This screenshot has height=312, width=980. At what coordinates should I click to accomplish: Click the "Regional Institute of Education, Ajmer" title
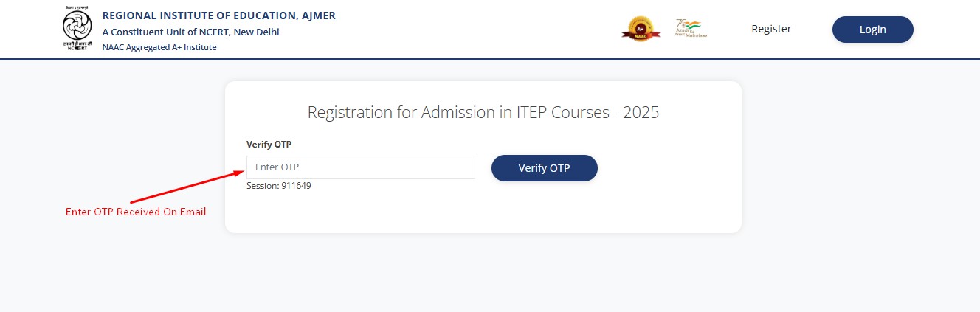pos(218,15)
